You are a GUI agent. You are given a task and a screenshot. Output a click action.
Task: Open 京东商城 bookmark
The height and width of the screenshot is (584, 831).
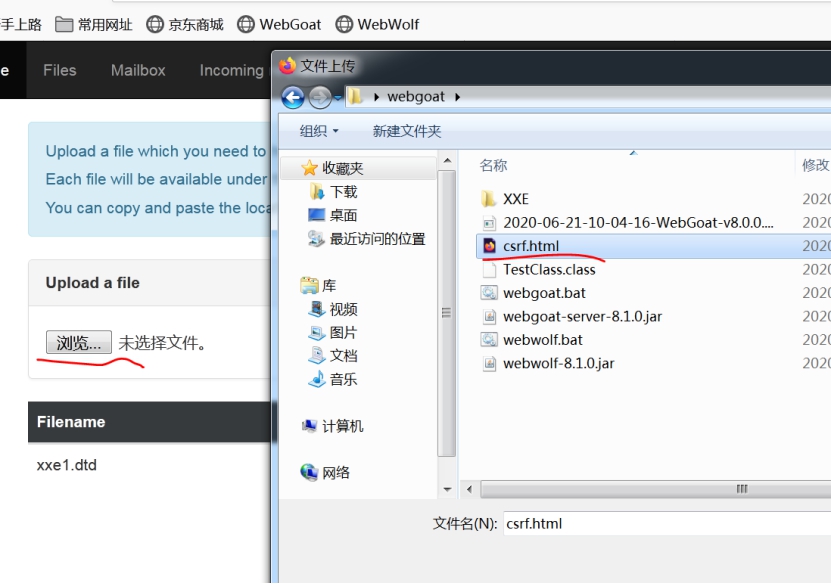coord(185,24)
